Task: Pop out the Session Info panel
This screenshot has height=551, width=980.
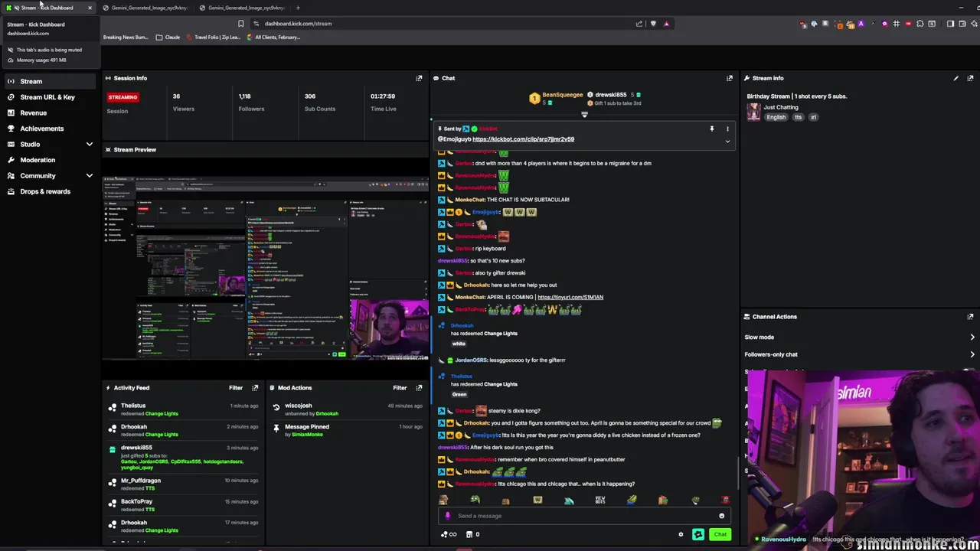Action: point(419,78)
